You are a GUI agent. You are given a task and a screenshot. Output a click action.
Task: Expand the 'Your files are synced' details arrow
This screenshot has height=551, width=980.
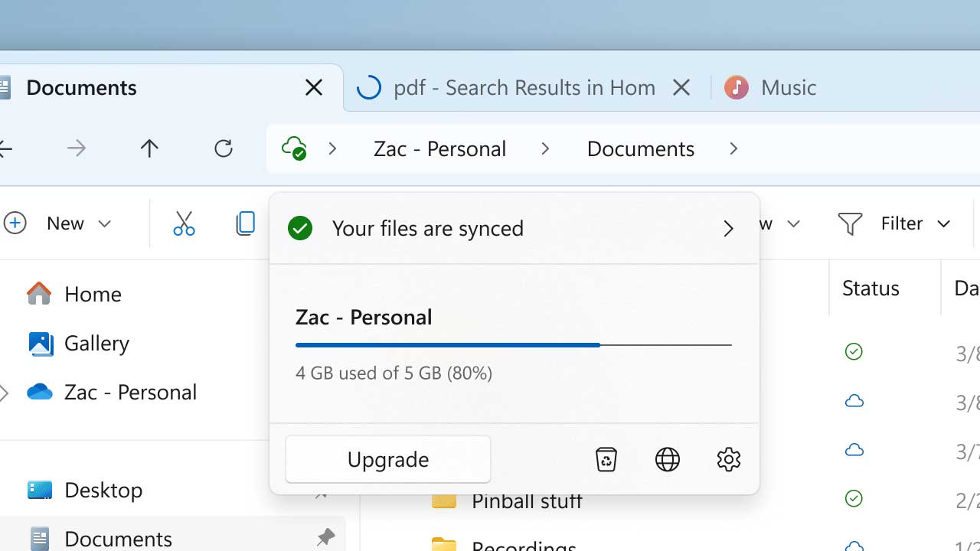pos(727,228)
